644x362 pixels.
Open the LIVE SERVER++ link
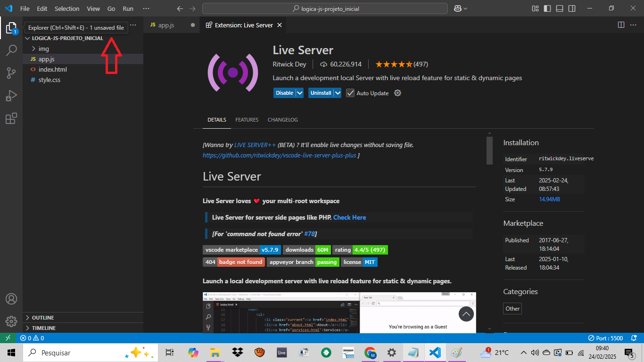[255, 145]
